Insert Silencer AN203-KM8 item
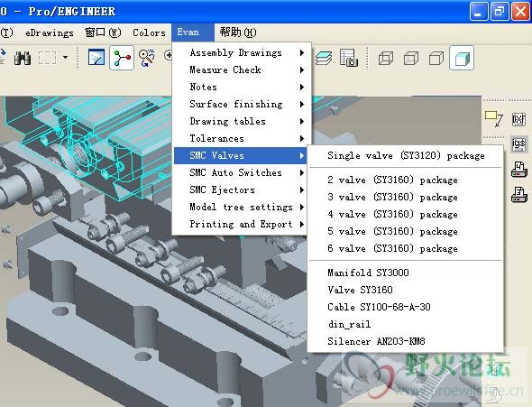 tap(405, 341)
